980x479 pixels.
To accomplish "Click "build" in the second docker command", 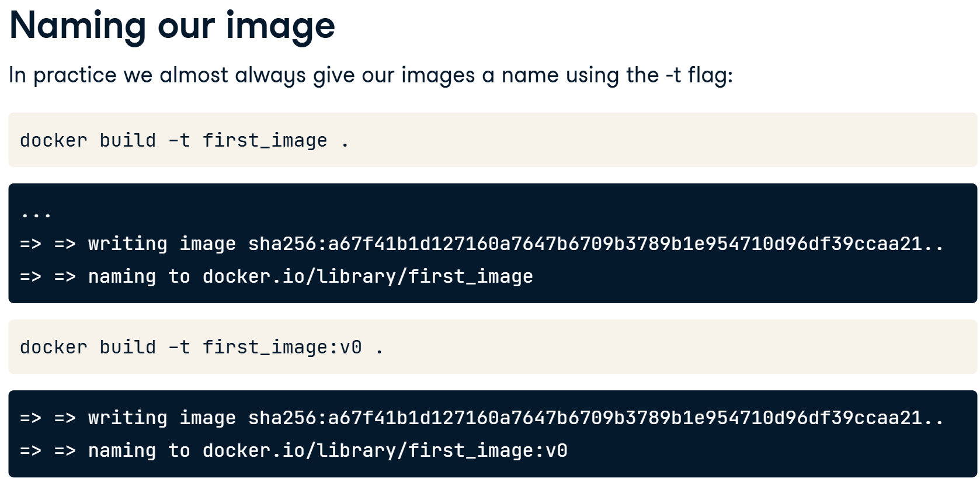I will point(128,348).
